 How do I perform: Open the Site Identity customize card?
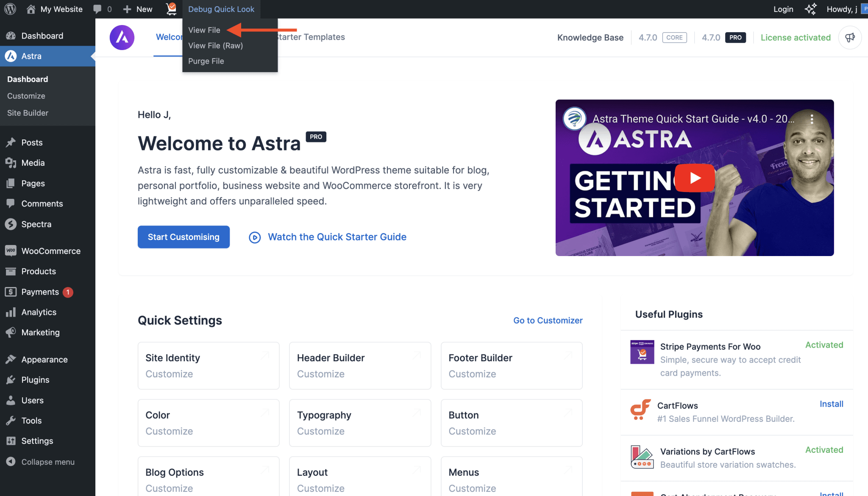click(x=208, y=365)
